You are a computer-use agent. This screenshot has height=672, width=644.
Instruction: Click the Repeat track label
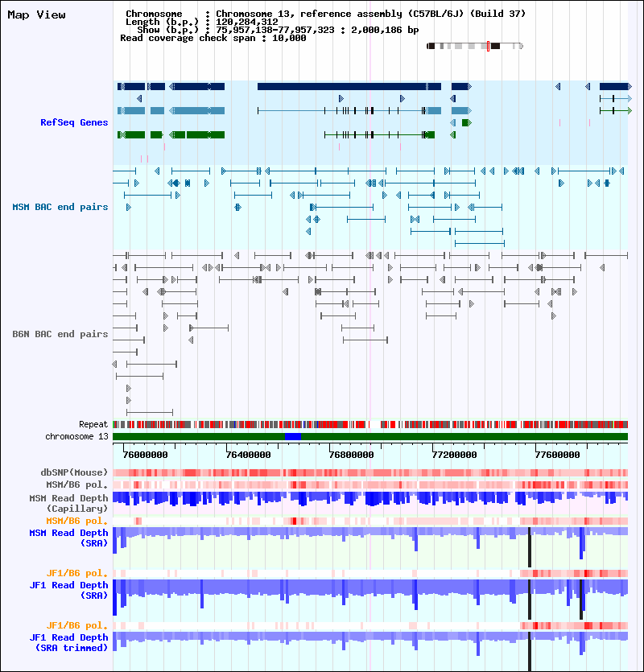(93, 424)
